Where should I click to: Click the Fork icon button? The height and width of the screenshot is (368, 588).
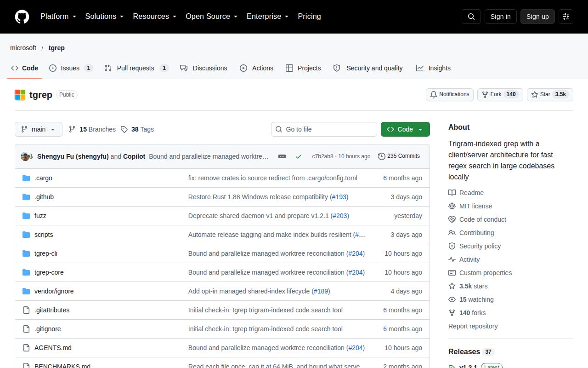coord(500,94)
